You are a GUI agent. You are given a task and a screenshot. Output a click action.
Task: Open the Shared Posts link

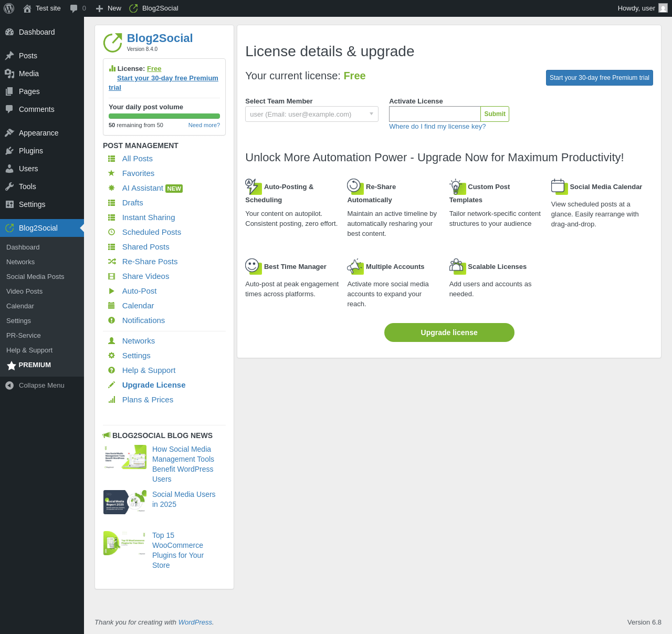pos(146,247)
